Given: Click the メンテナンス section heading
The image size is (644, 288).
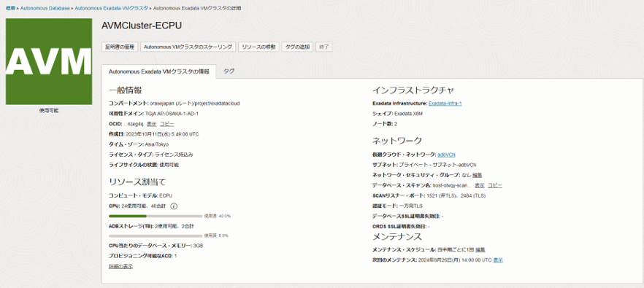Looking at the screenshot, I should click(397, 237).
